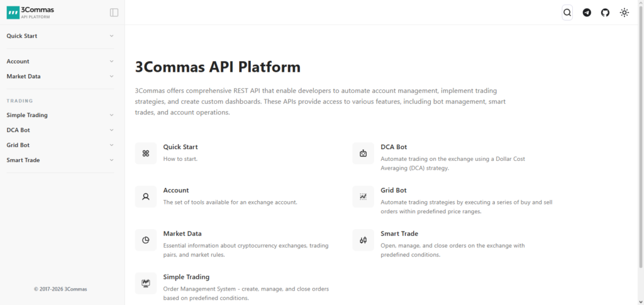Open Quick Start in the sidebar
The height and width of the screenshot is (305, 644).
pos(22,36)
